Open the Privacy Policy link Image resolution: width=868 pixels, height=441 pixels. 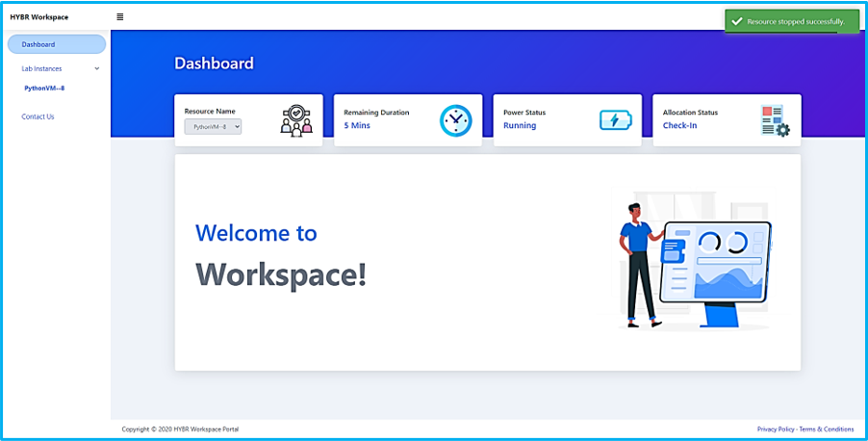pos(776,429)
